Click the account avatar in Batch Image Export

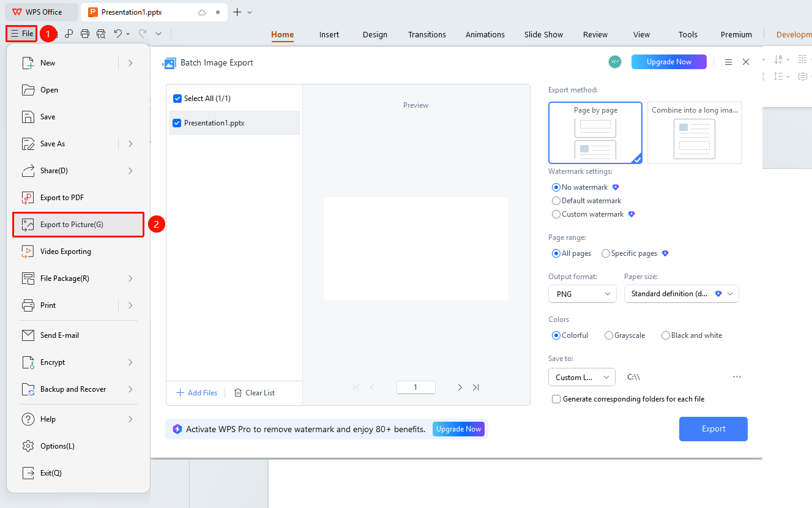click(x=615, y=62)
